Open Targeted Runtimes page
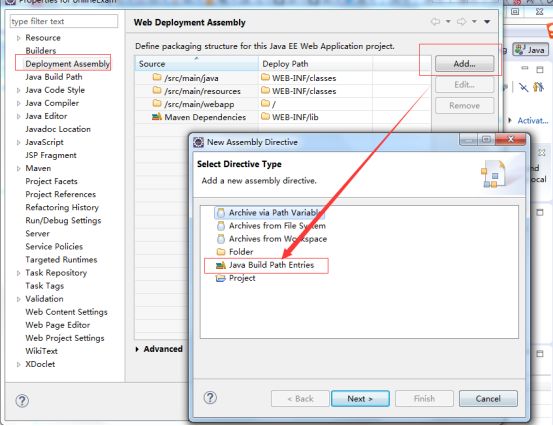The height and width of the screenshot is (426, 553). tap(61, 260)
